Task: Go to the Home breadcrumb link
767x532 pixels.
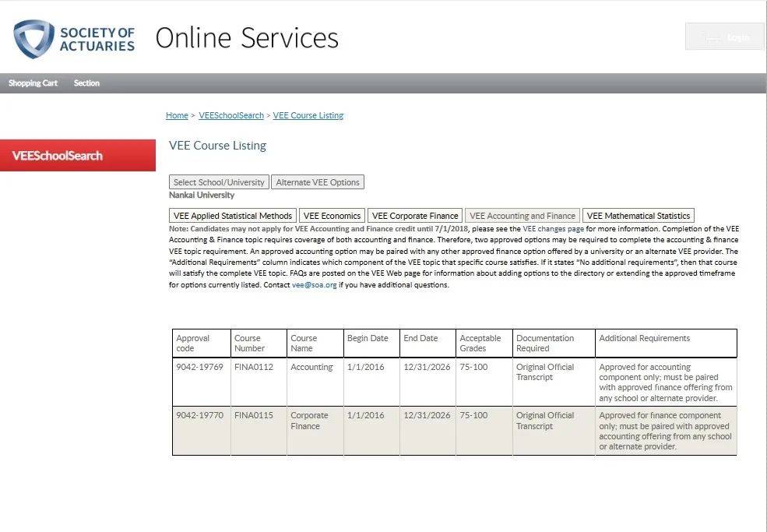Action: tap(177, 115)
